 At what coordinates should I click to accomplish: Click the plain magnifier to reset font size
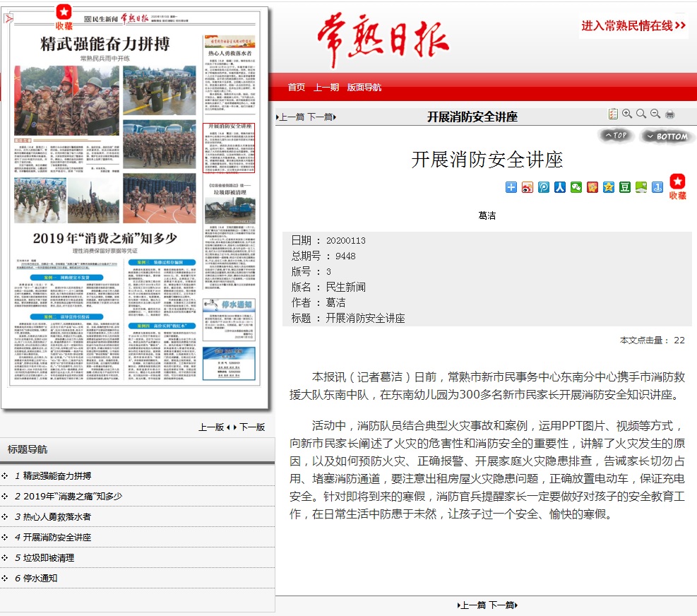point(641,114)
